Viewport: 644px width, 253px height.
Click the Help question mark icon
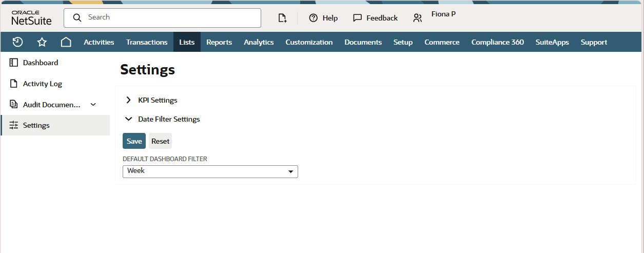point(314,18)
